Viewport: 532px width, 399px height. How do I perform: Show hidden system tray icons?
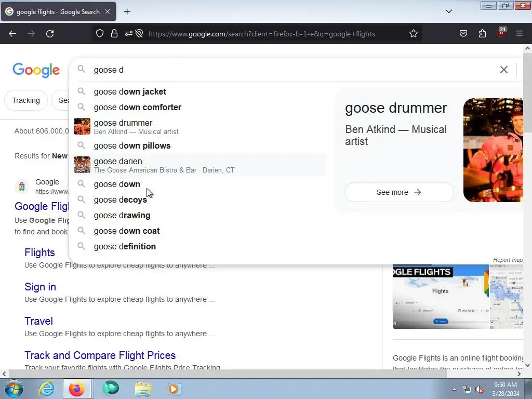point(454,390)
